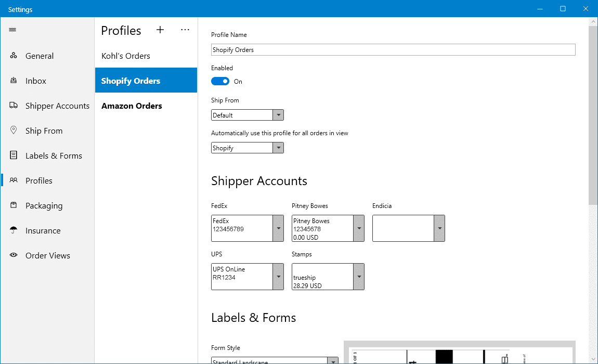Close the Settings window
598x364 pixels.
586,9
